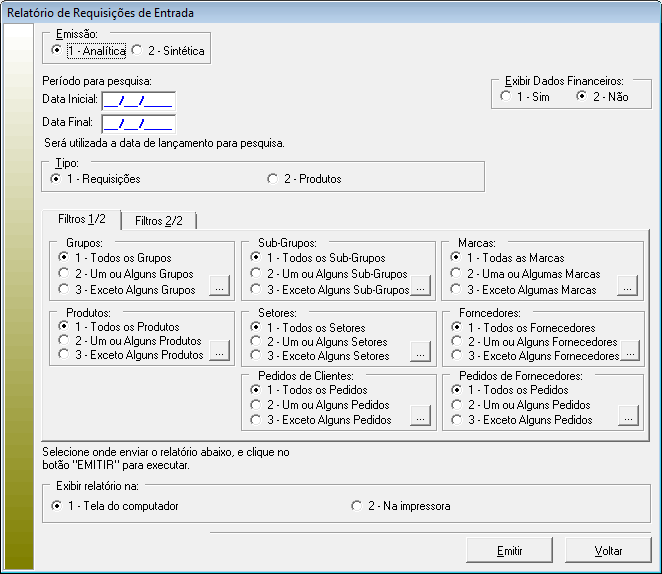Focus the Data Final date field

(138, 123)
